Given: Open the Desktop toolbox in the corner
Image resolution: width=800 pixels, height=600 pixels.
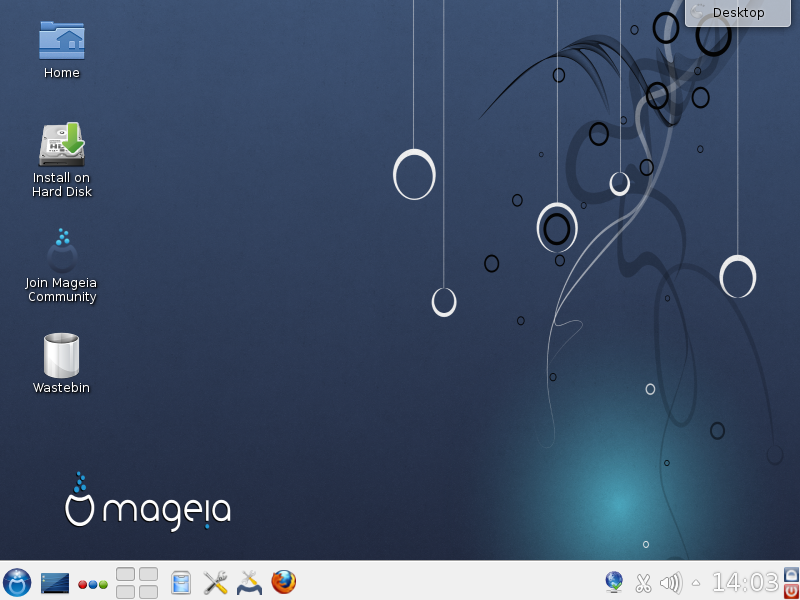Looking at the screenshot, I should click(x=738, y=13).
